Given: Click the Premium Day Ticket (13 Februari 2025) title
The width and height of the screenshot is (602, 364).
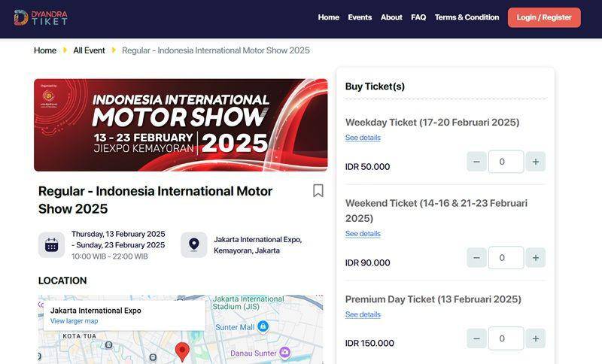Looking at the screenshot, I should 433,299.
